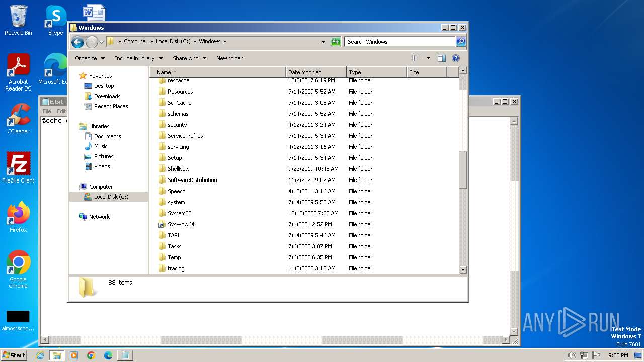Click the search magnifier icon
This screenshot has width=644, height=362.
(460, 42)
